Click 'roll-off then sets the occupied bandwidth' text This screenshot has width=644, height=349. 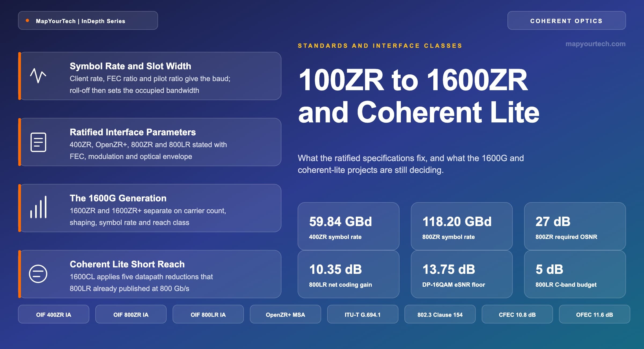pos(134,90)
